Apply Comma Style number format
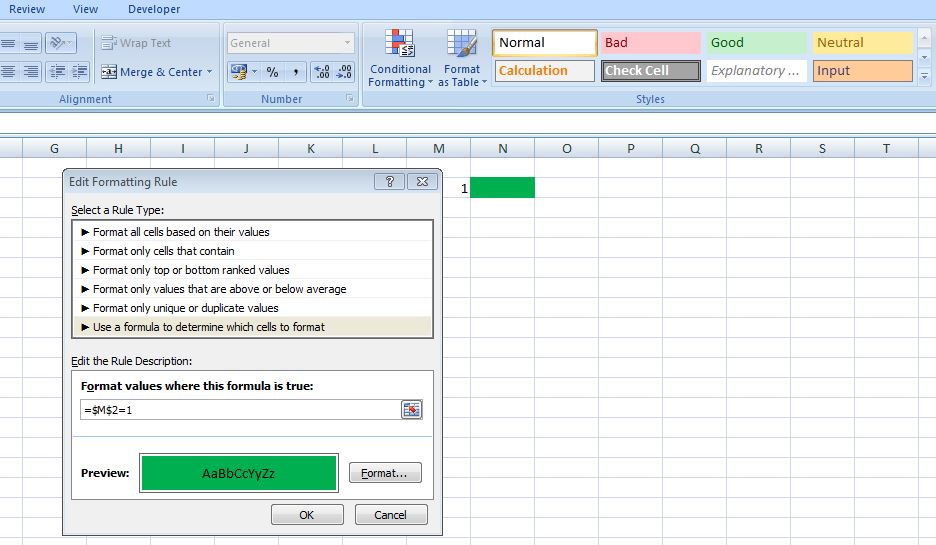936x545 pixels. (x=296, y=72)
